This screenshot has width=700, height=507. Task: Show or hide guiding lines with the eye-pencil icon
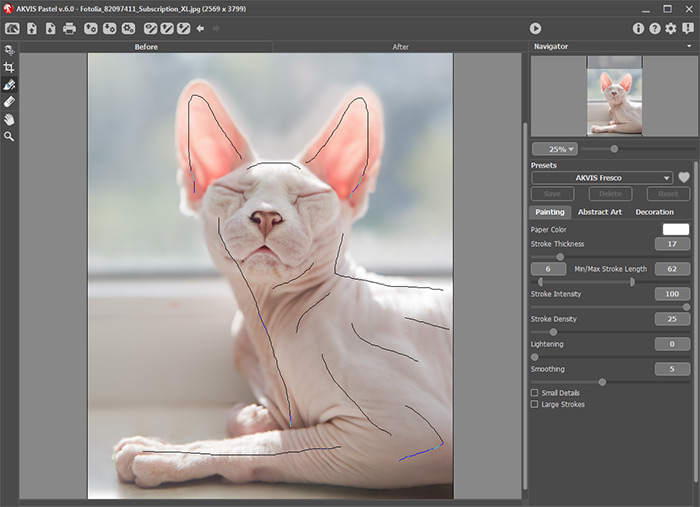(x=150, y=29)
